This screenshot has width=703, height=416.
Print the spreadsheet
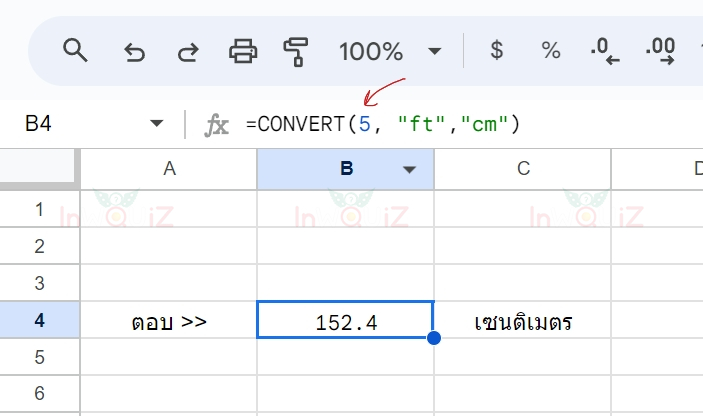243,50
